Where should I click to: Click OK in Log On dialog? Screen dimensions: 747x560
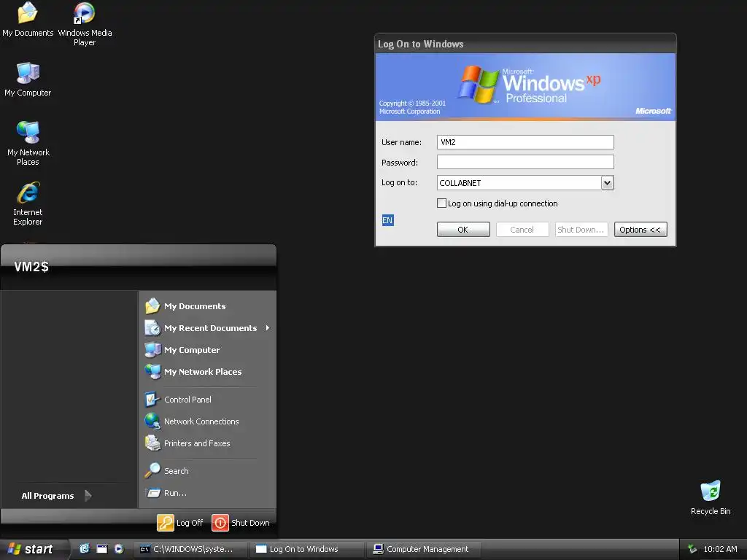(463, 230)
